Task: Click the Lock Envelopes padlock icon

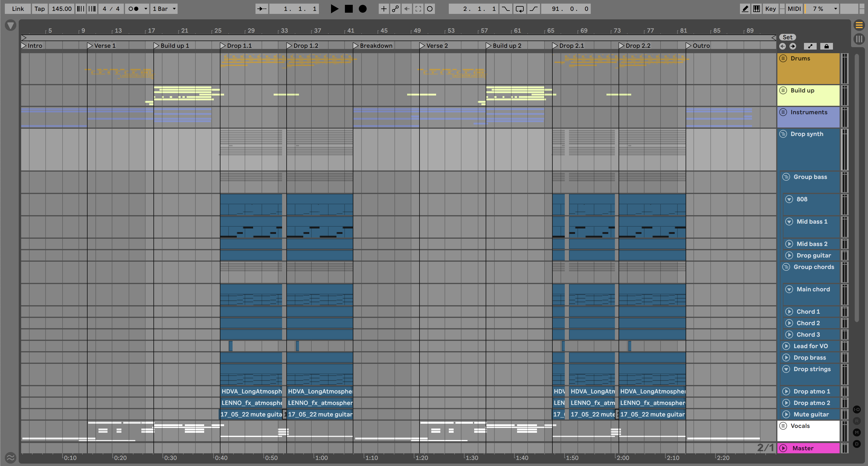Action: (826, 46)
